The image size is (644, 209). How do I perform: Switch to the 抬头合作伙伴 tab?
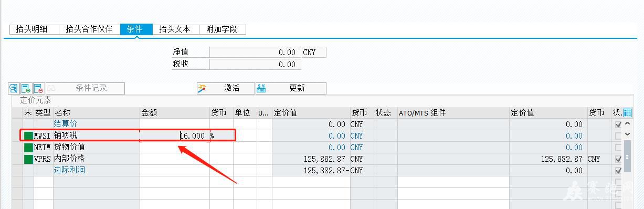(89, 29)
